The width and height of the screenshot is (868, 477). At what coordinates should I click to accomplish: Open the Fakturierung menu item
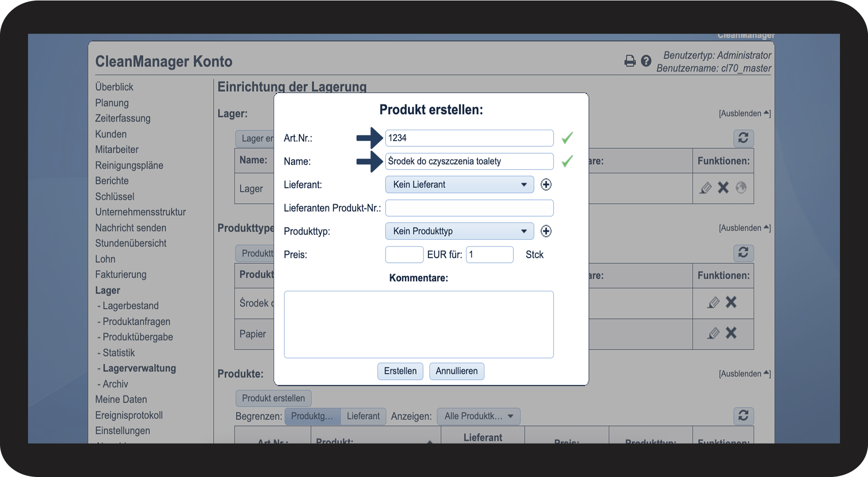(x=121, y=275)
